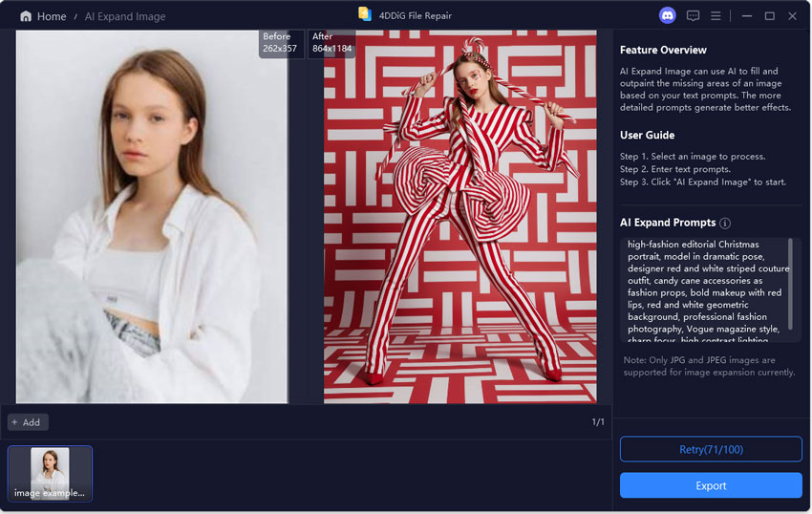Click the JPG and JPEG support note
Image resolution: width=812 pixels, height=514 pixels.
point(709,366)
